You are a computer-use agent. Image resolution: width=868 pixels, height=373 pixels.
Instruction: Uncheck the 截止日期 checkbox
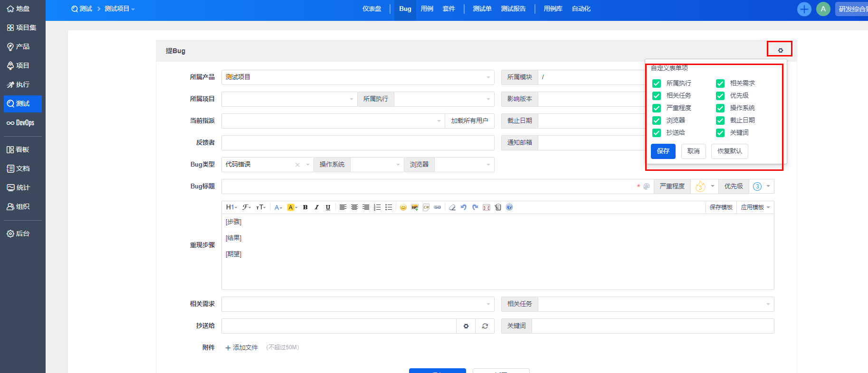(x=720, y=121)
